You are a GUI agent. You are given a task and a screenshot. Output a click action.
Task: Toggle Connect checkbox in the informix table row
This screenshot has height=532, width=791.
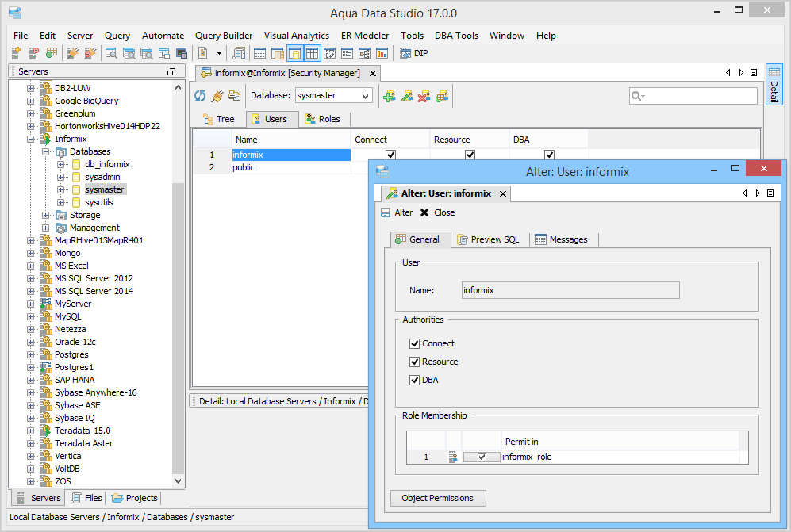(390, 155)
